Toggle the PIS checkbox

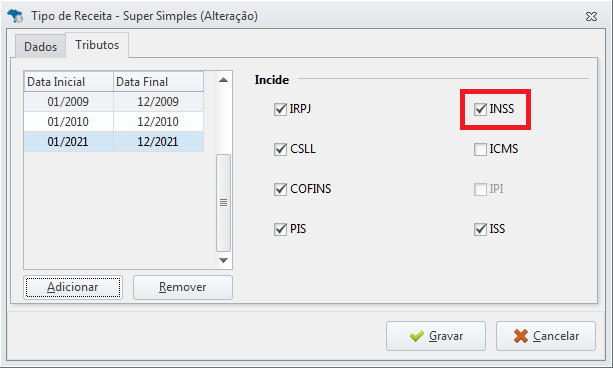click(x=280, y=229)
